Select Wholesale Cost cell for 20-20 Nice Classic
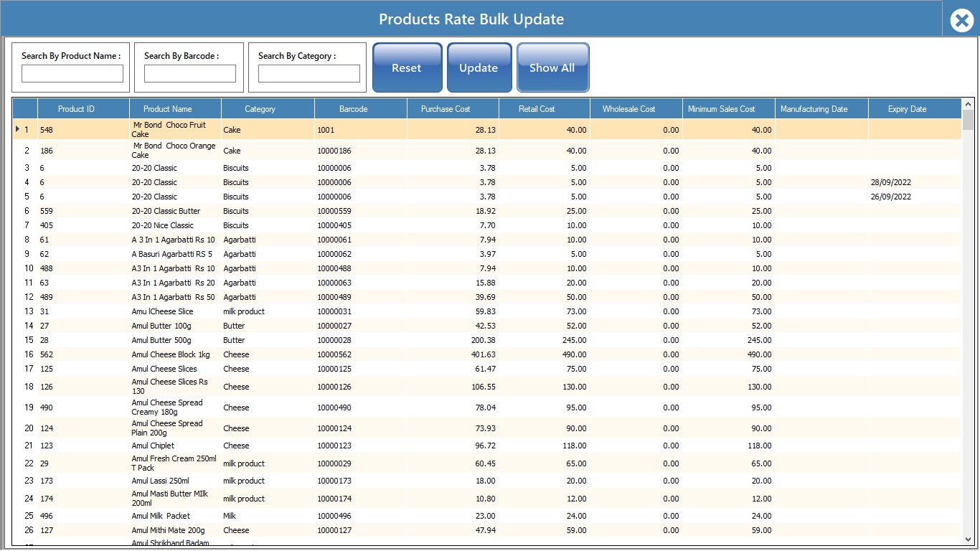The image size is (980, 551). (636, 225)
